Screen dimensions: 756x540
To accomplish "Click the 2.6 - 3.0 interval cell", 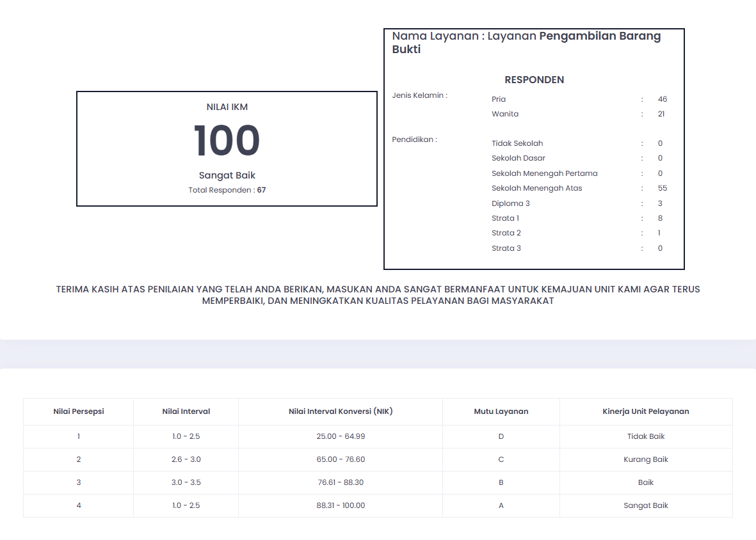I will pyautogui.click(x=186, y=459).
